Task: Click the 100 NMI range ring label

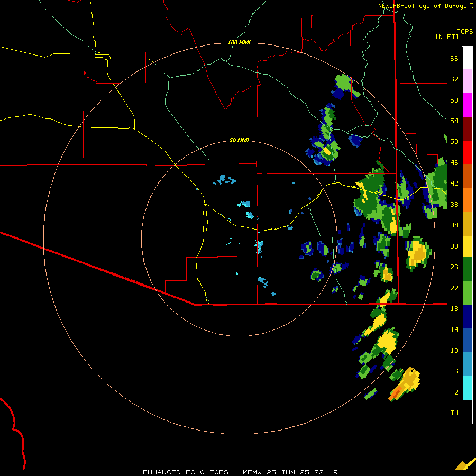Action: [239, 42]
